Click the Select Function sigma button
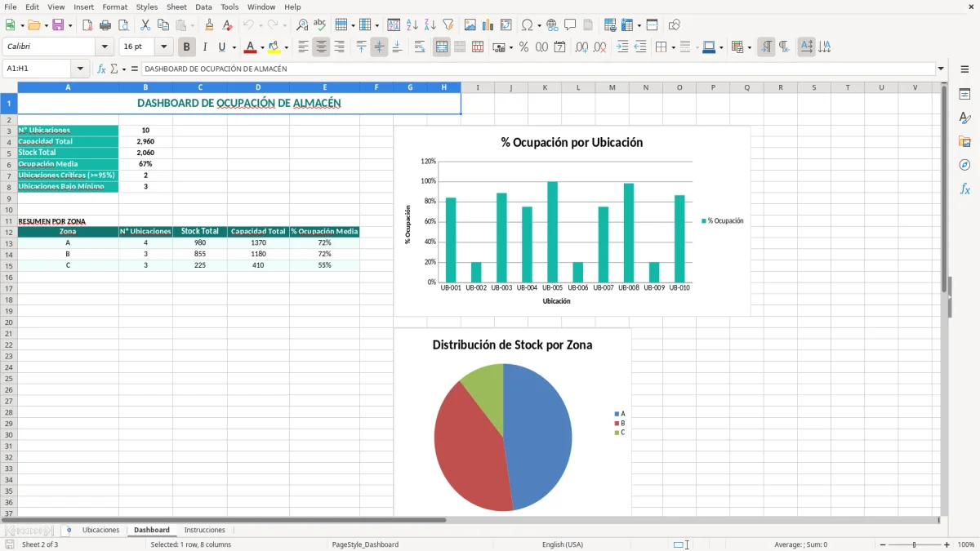This screenshot has height=551, width=980. (114, 69)
